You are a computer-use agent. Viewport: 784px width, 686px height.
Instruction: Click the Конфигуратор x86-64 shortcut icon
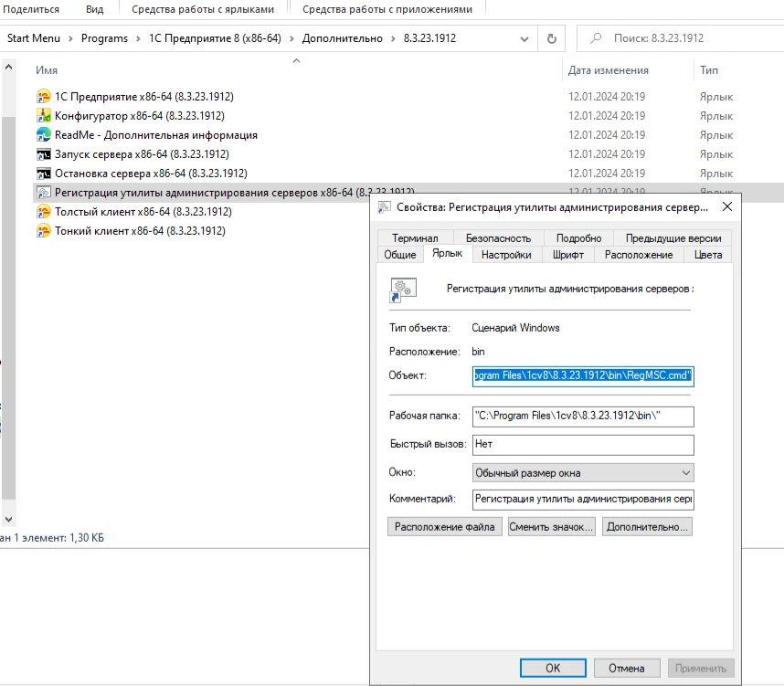pyautogui.click(x=44, y=115)
